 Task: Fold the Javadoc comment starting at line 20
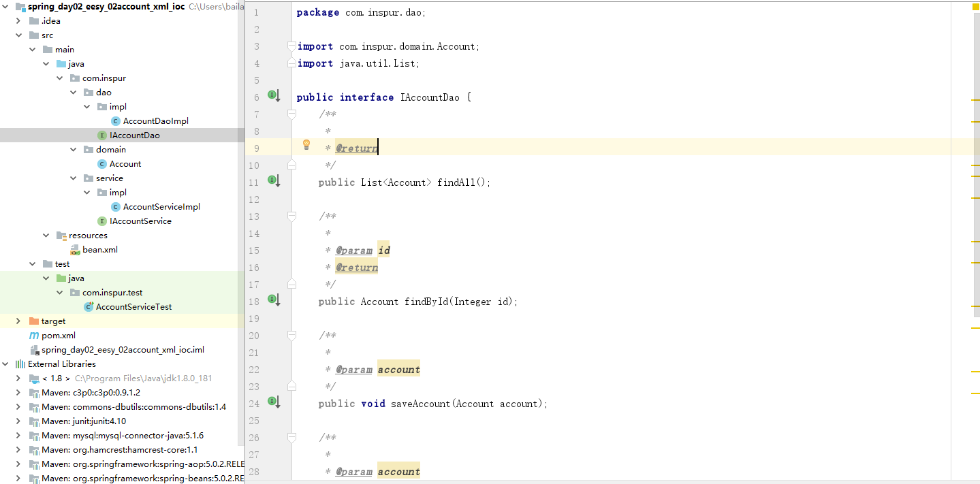pyautogui.click(x=292, y=336)
